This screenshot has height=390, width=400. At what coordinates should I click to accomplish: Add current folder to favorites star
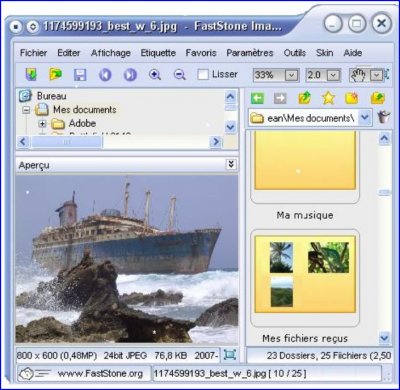[x=328, y=98]
